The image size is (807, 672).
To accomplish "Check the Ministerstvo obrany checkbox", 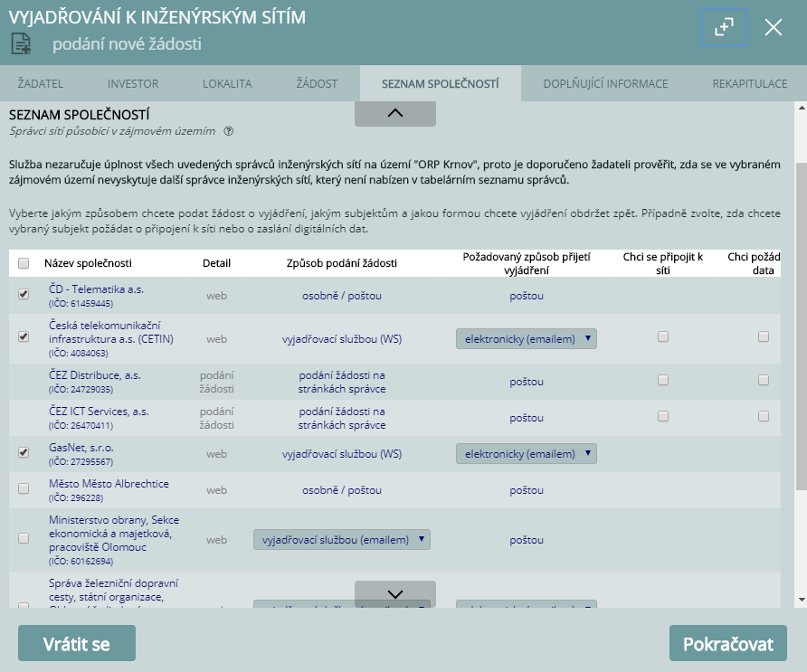I will point(24,538).
